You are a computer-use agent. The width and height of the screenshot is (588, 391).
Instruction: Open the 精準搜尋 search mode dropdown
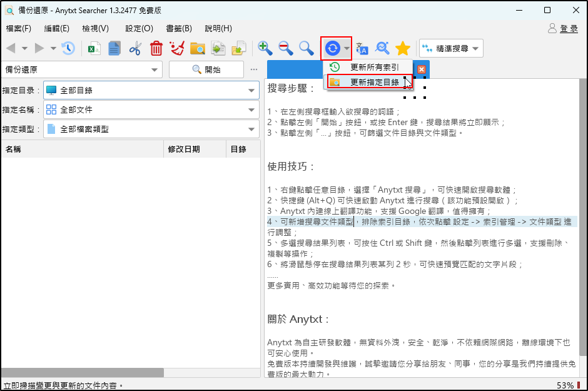click(450, 48)
